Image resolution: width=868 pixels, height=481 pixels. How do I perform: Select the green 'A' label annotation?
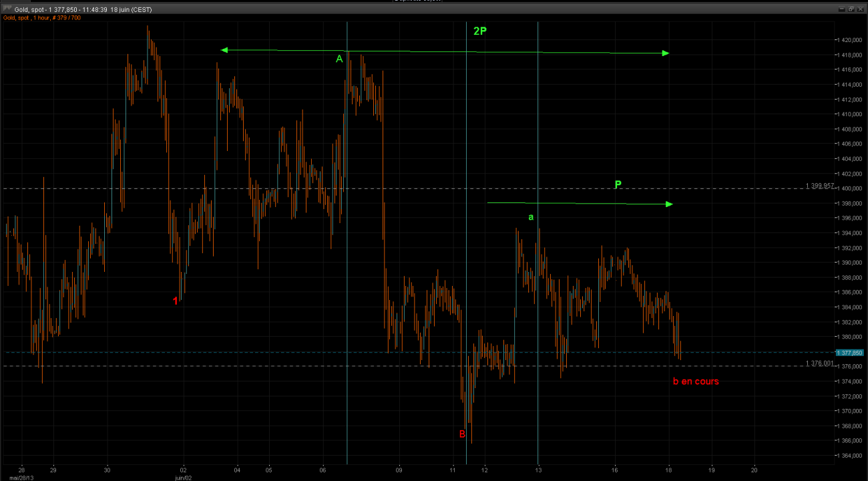tap(339, 59)
